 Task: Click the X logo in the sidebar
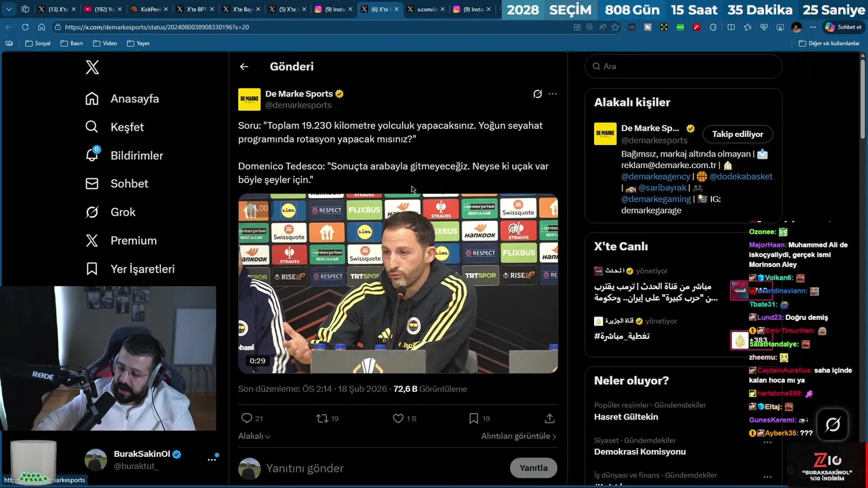click(x=92, y=67)
